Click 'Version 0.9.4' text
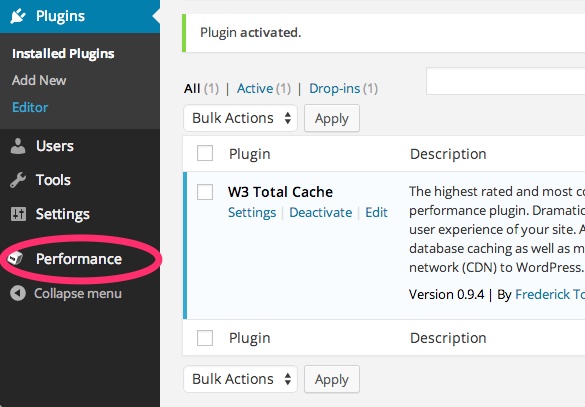Screen dimensions: 585x407 click(x=447, y=294)
